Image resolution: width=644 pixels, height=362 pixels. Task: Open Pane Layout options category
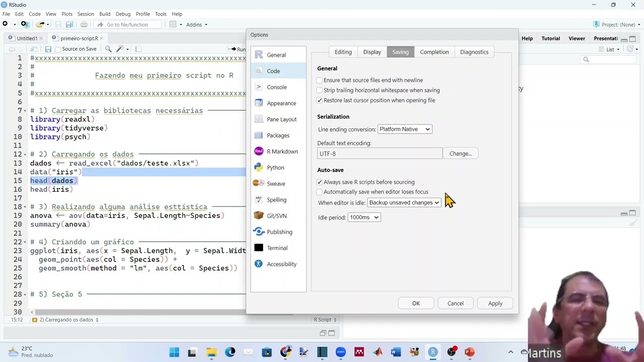click(x=278, y=119)
